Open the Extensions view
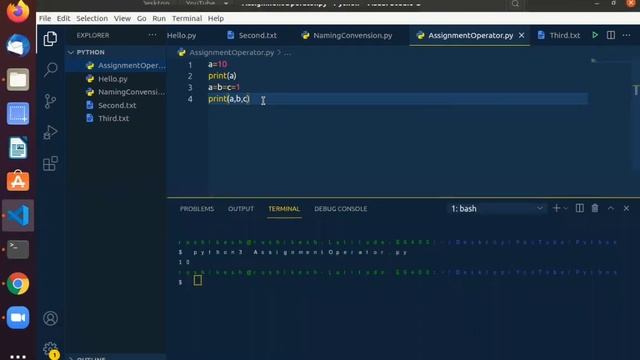Viewport: 640px width, 360px height. pos(51,164)
